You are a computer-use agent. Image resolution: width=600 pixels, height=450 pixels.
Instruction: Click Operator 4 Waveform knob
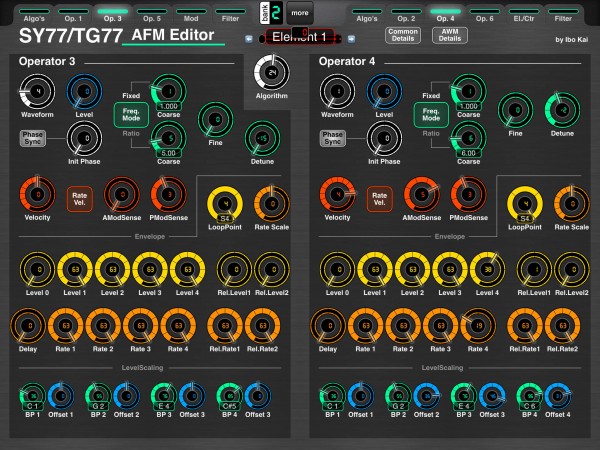337,91
